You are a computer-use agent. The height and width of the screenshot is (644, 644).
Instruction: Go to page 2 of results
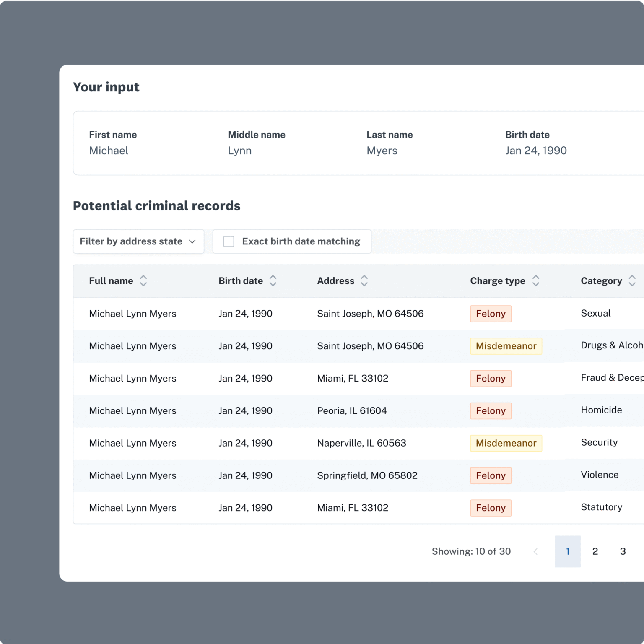(595, 551)
